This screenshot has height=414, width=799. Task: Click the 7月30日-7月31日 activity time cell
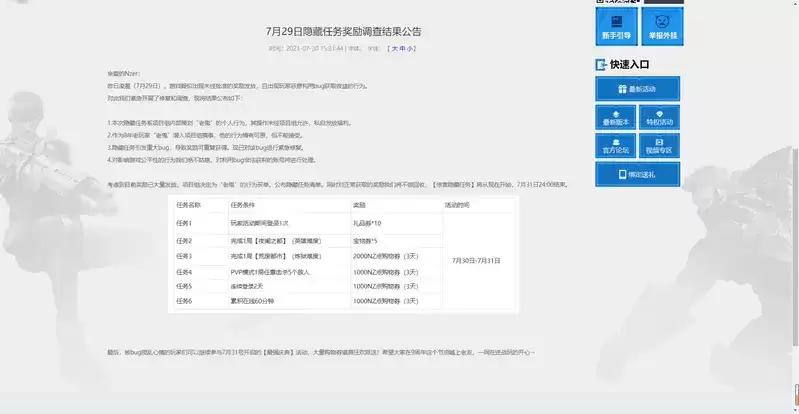478,258
